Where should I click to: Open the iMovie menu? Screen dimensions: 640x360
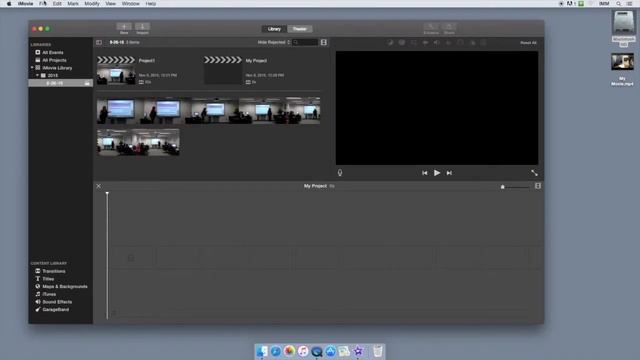pyautogui.click(x=26, y=4)
